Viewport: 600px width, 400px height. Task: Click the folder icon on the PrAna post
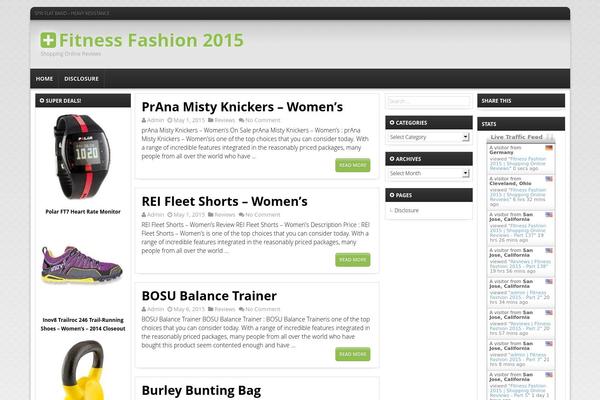(210, 120)
